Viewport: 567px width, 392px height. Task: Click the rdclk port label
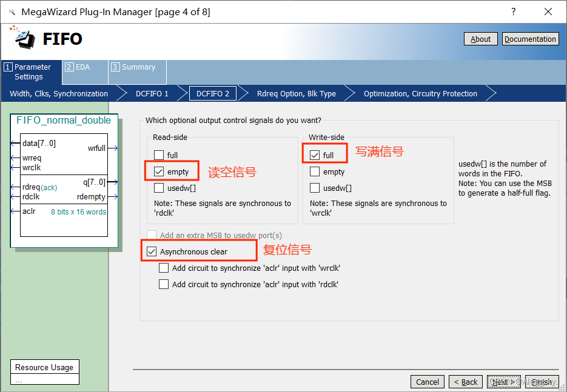pyautogui.click(x=31, y=197)
